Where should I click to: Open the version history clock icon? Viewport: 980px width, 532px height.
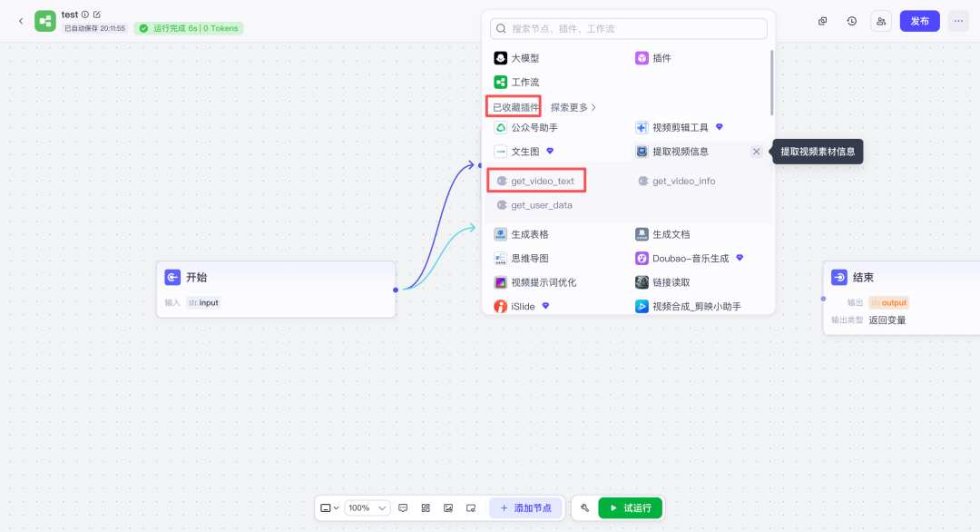851,21
